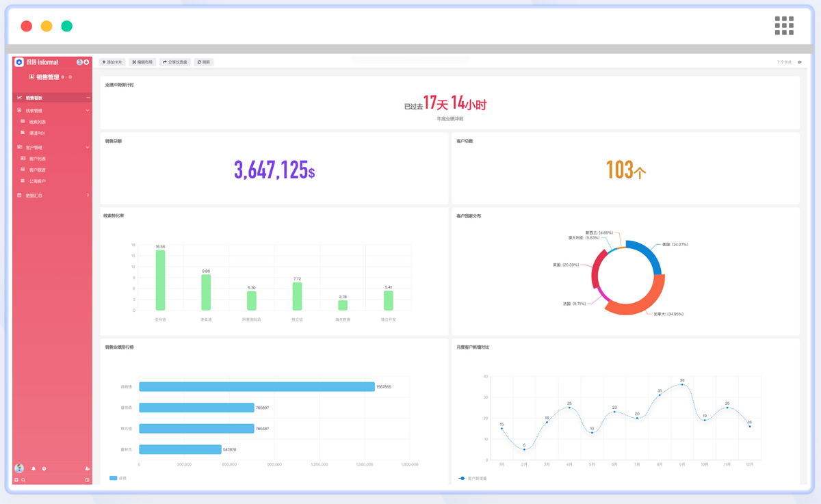Open 线索列表 in the sidebar

pos(38,122)
